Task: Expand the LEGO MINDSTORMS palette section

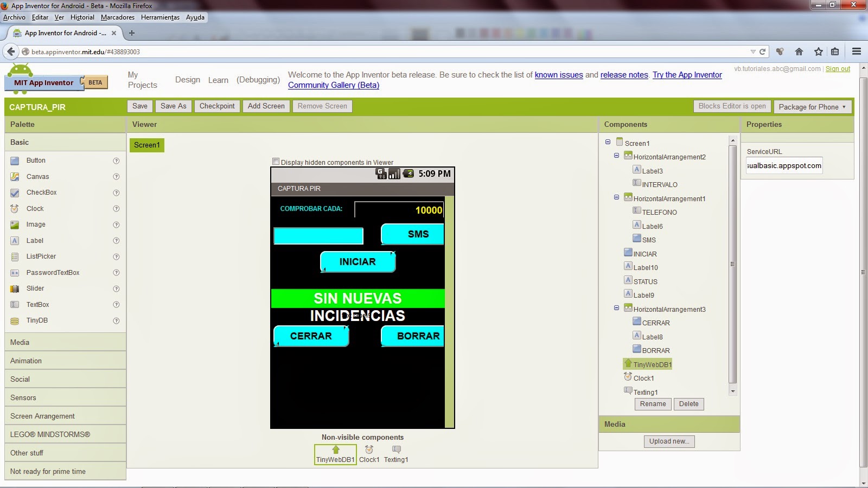Action: pos(65,434)
